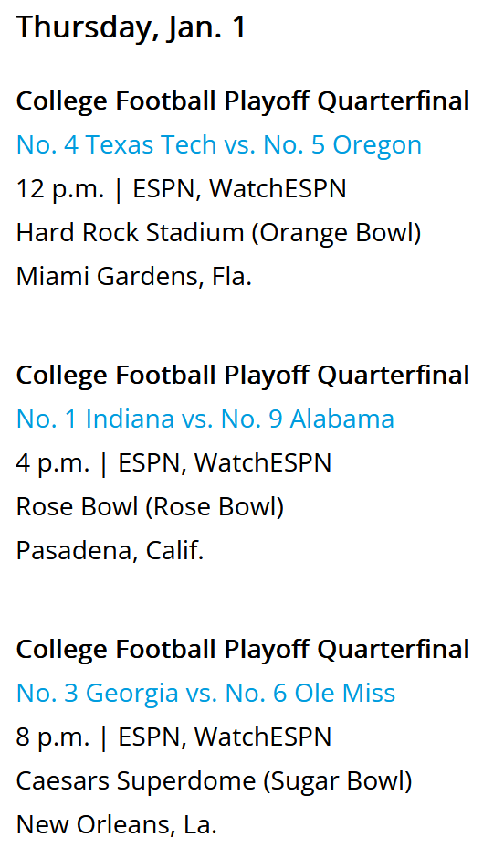The width and height of the screenshot is (504, 859).
Task: Open the Texas Tech vs. Oregon matchup link
Action: (219, 145)
